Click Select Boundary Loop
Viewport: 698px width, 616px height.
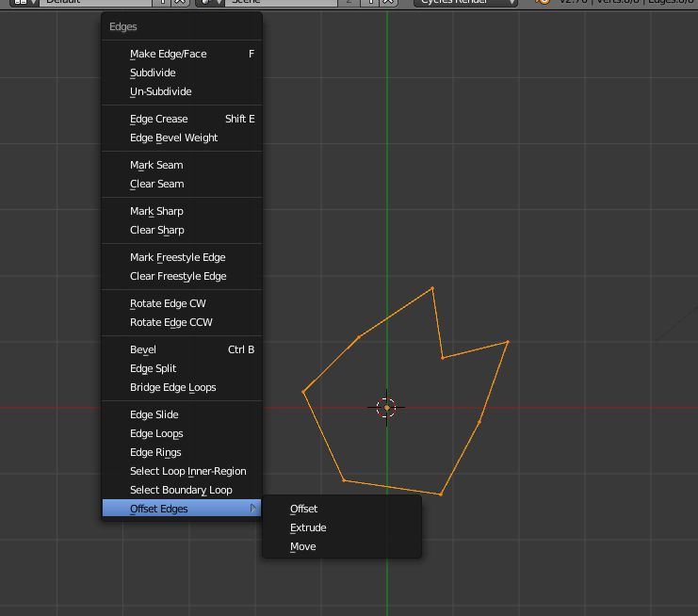click(x=182, y=490)
